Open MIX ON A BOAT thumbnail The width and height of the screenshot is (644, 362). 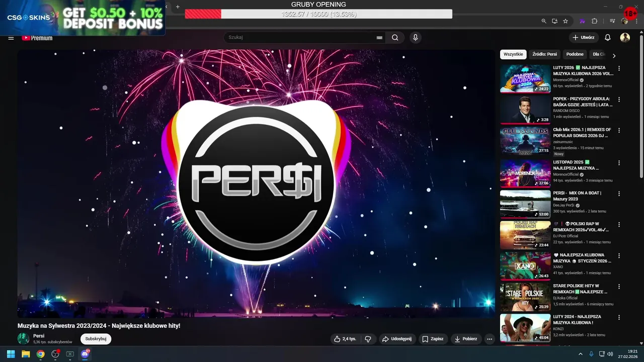[x=525, y=204]
